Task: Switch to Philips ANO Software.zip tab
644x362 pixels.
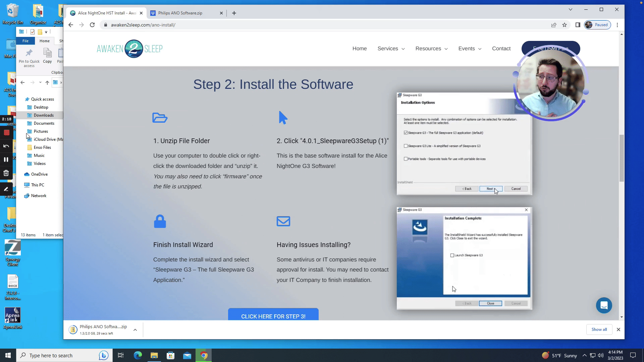Action: (180, 13)
